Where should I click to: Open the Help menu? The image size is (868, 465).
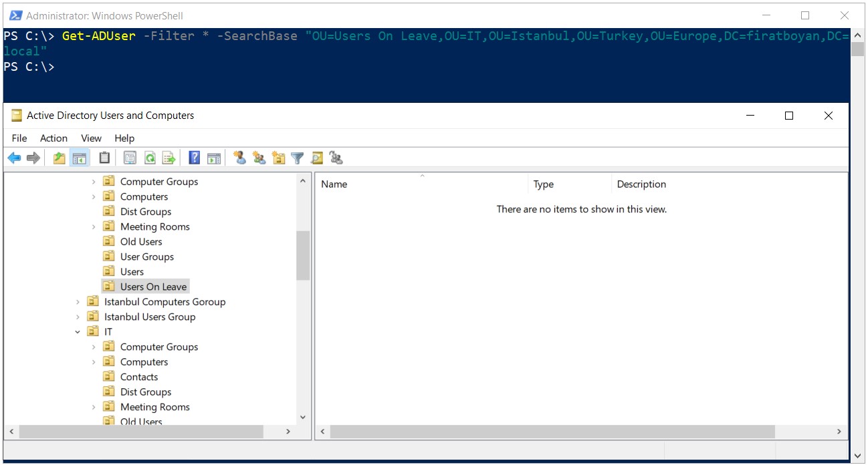point(124,138)
